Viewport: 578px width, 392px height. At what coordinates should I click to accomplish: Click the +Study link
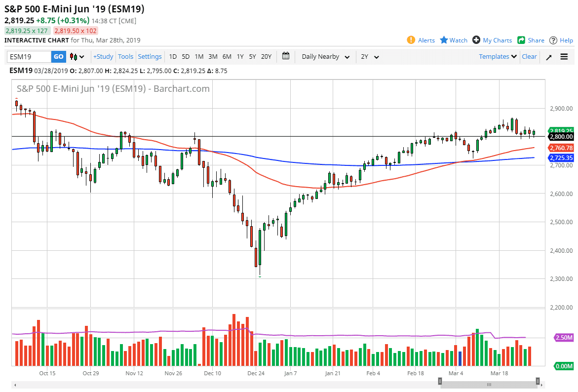103,56
